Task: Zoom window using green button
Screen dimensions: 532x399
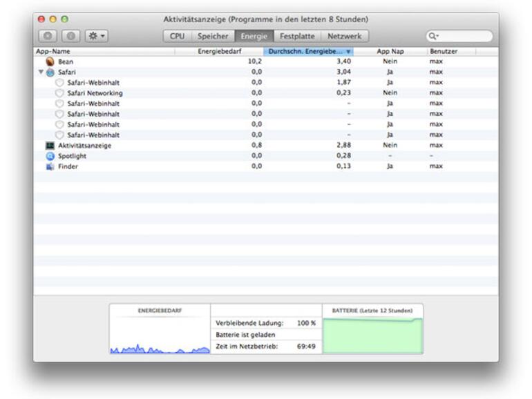Action: click(64, 19)
